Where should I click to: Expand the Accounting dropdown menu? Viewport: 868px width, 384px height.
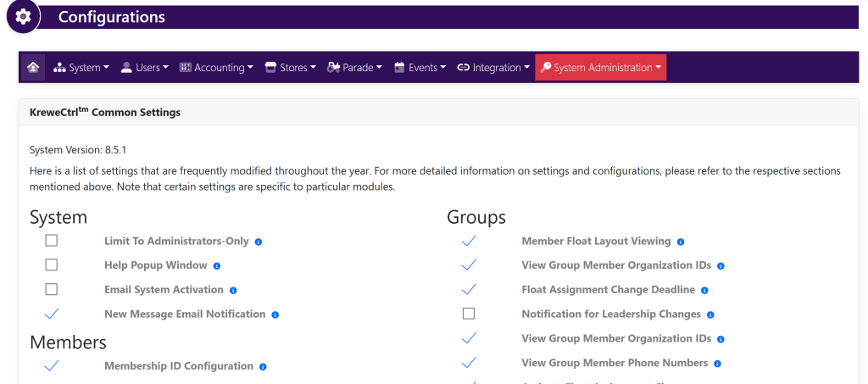(217, 68)
